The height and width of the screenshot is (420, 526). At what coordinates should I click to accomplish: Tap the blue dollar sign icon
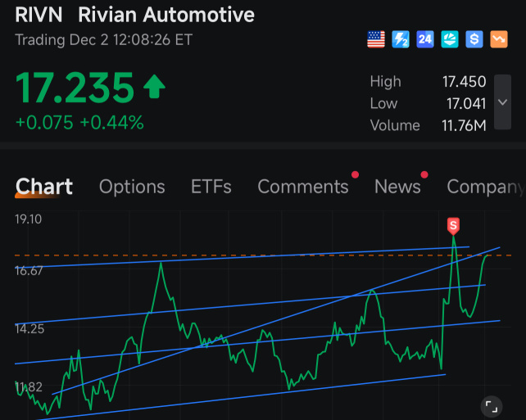click(x=474, y=39)
